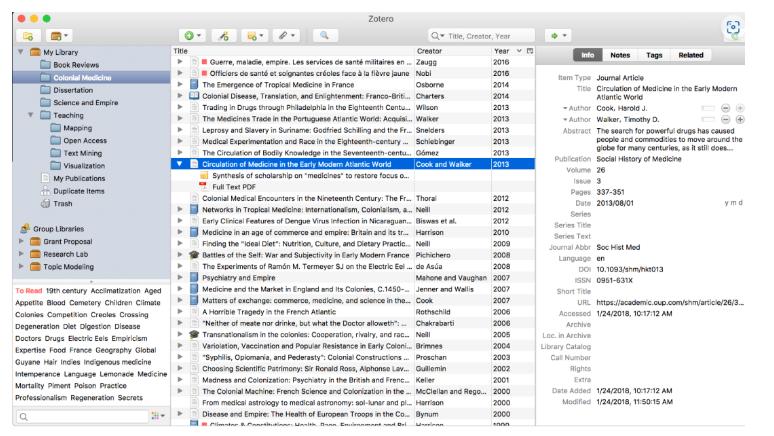The image size is (774, 436).
Task: Collapse the Teaching collection
Action: [31, 115]
